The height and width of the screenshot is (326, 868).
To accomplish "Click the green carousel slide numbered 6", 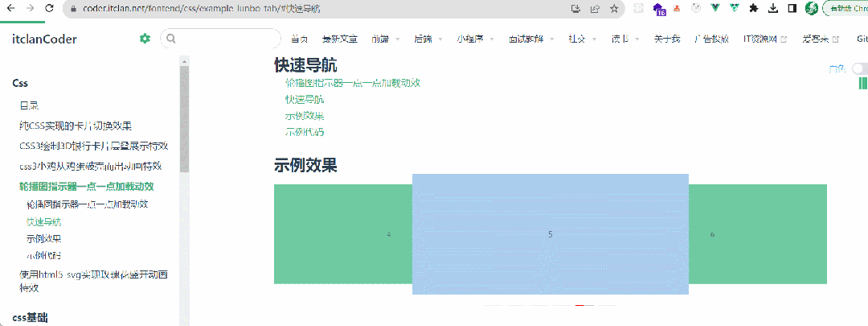I will click(758, 234).
